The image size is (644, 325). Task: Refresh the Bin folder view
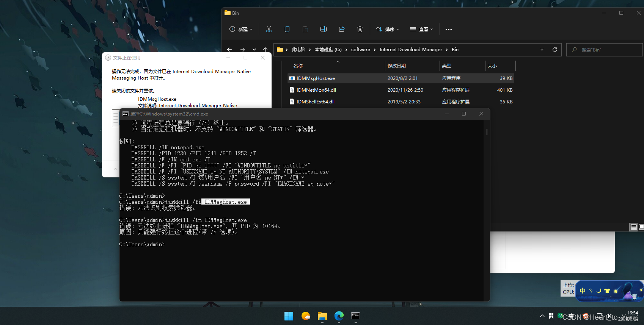point(555,50)
